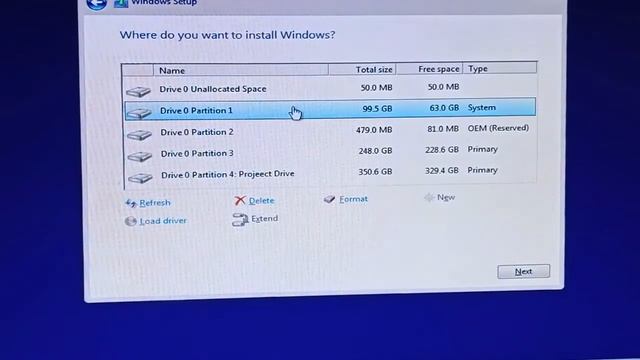Viewport: 640px width, 360px height.
Task: Click the Format eraser icon
Action: pyautogui.click(x=329, y=199)
